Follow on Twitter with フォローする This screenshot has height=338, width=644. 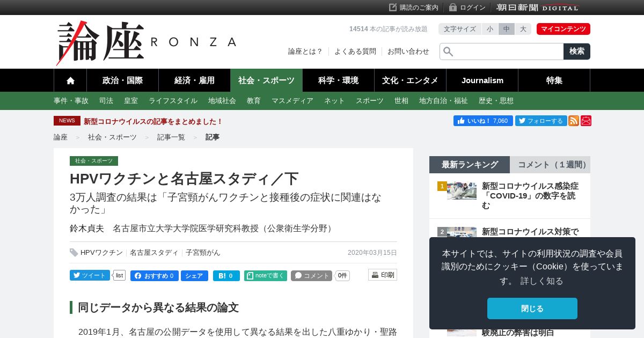click(541, 121)
